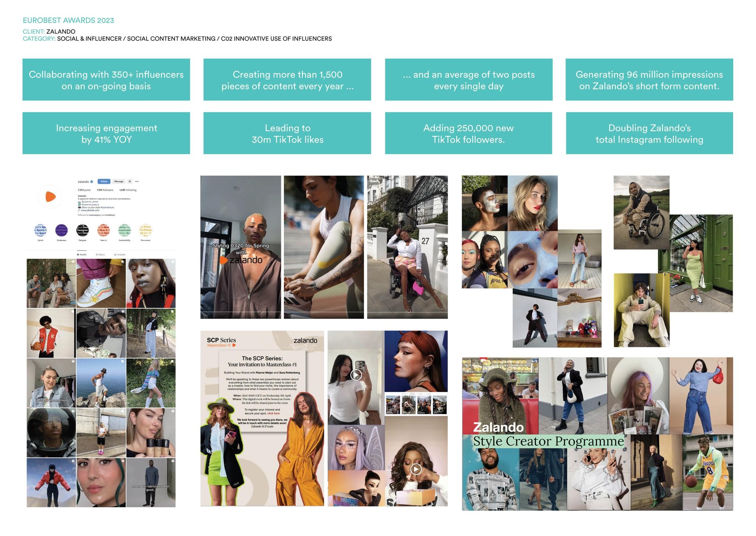Screen dimensions: 756x536
Task: Select the Posts tab
Action: tap(82, 255)
